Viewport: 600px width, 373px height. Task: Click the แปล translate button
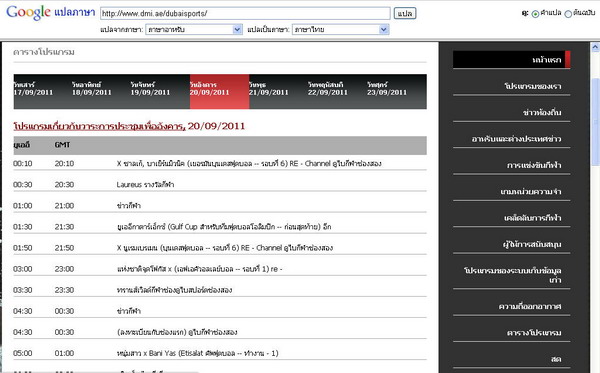tap(405, 13)
